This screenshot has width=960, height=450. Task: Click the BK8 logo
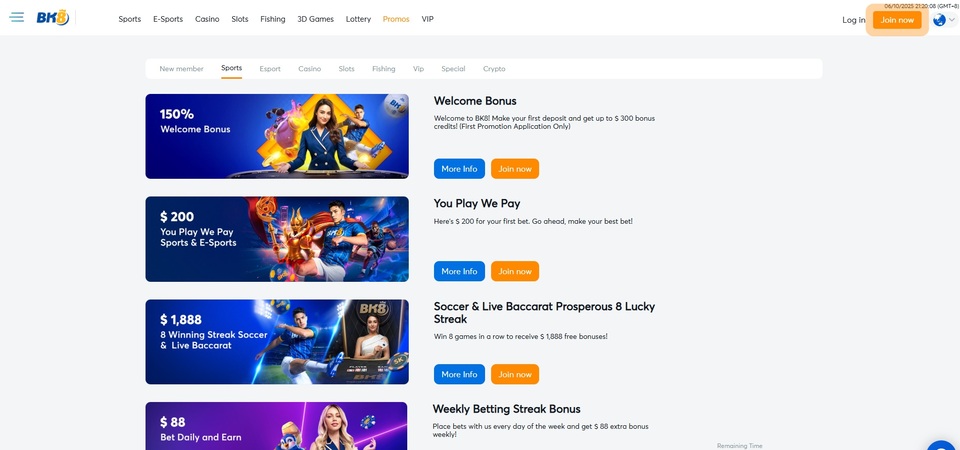pyautogui.click(x=52, y=18)
